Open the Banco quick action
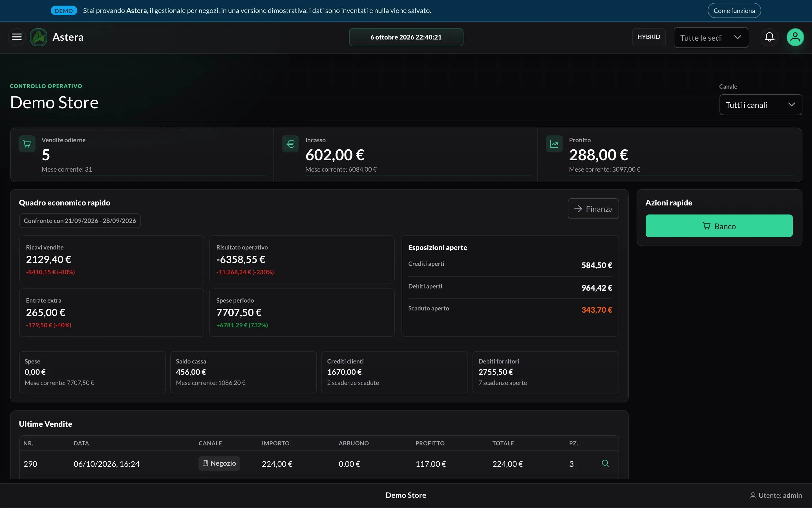 (719, 226)
